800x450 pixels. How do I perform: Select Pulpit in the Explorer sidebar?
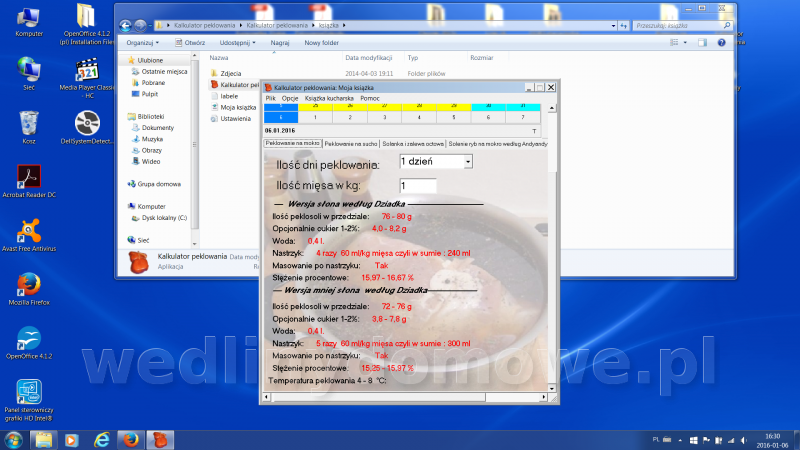coord(145,94)
